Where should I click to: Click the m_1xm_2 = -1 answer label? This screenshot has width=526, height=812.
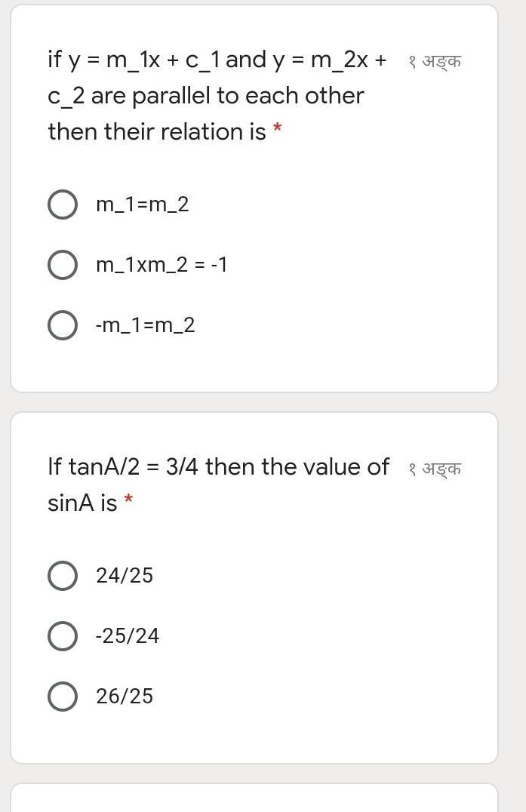click(x=161, y=265)
